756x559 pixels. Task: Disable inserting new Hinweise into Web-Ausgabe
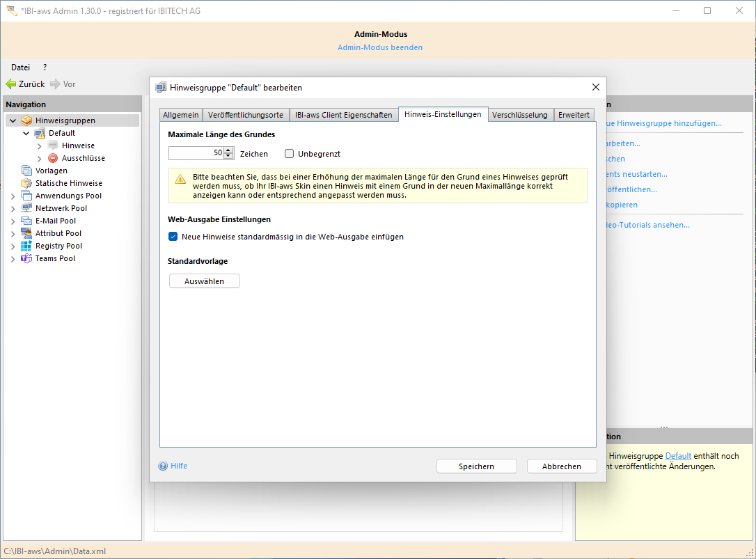point(173,236)
